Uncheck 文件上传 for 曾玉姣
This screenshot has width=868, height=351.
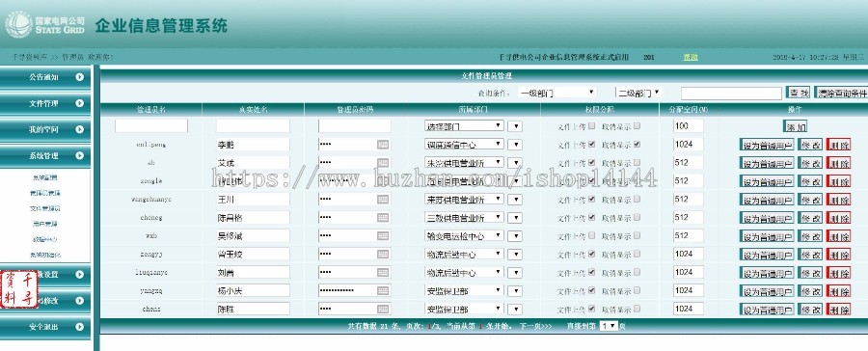[x=592, y=254]
